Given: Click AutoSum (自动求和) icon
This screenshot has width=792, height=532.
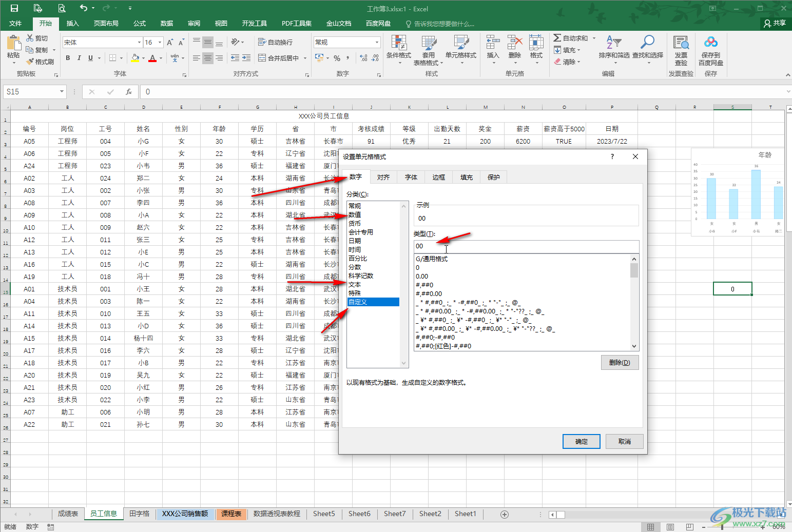Looking at the screenshot, I should pyautogui.click(x=557, y=38).
